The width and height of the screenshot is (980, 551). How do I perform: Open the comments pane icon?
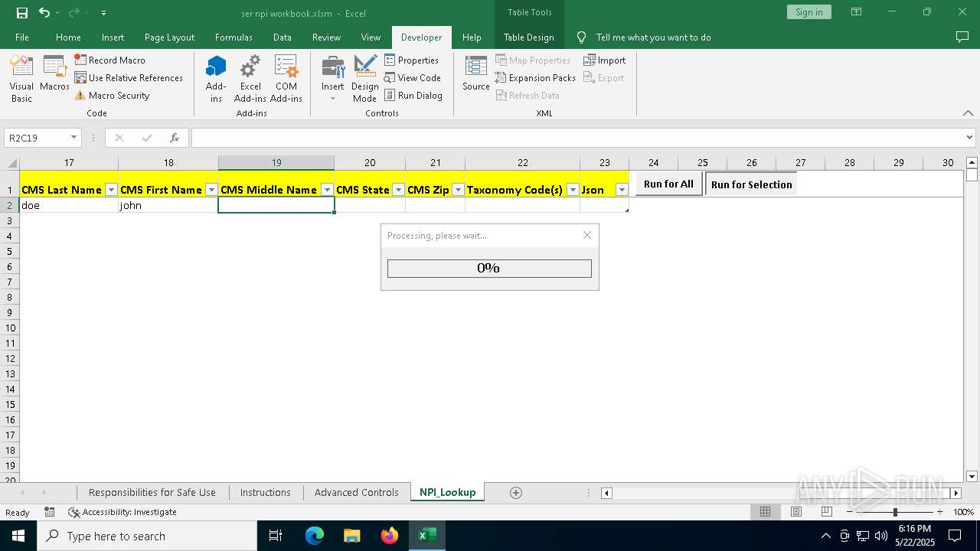point(962,37)
